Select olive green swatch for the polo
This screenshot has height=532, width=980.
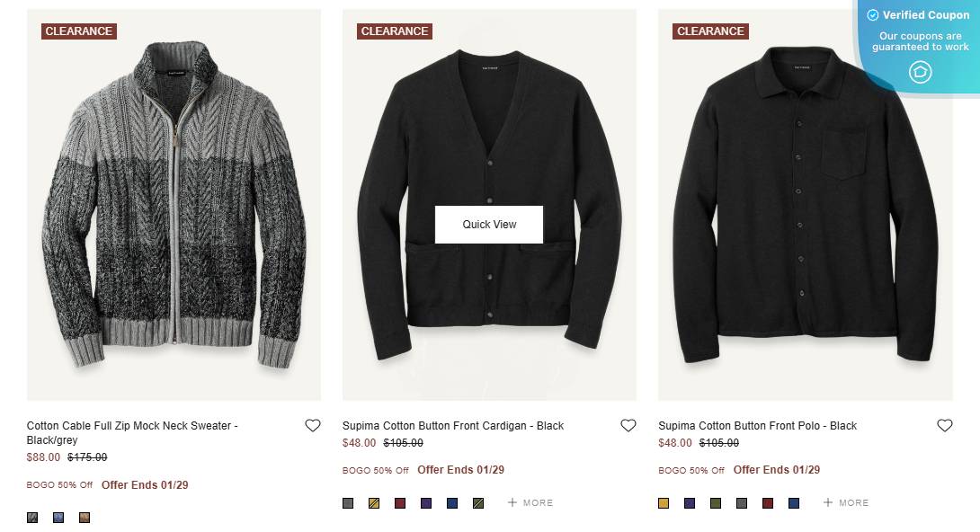pyautogui.click(x=716, y=503)
